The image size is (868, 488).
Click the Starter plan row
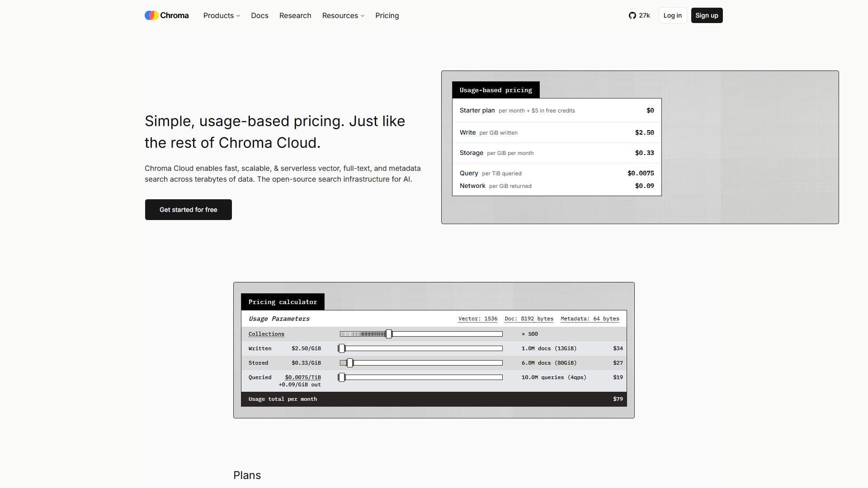pyautogui.click(x=557, y=110)
